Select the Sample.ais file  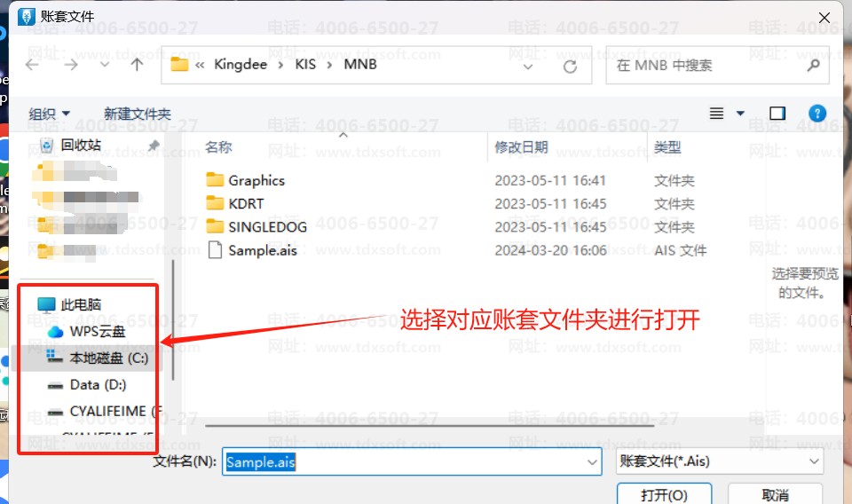262,250
